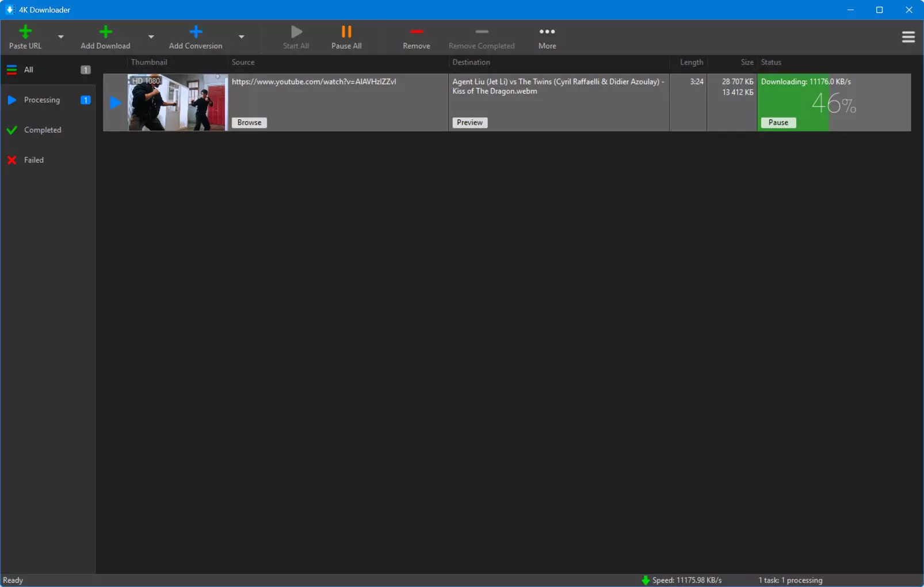Click the Start All play icon

pyautogui.click(x=296, y=32)
